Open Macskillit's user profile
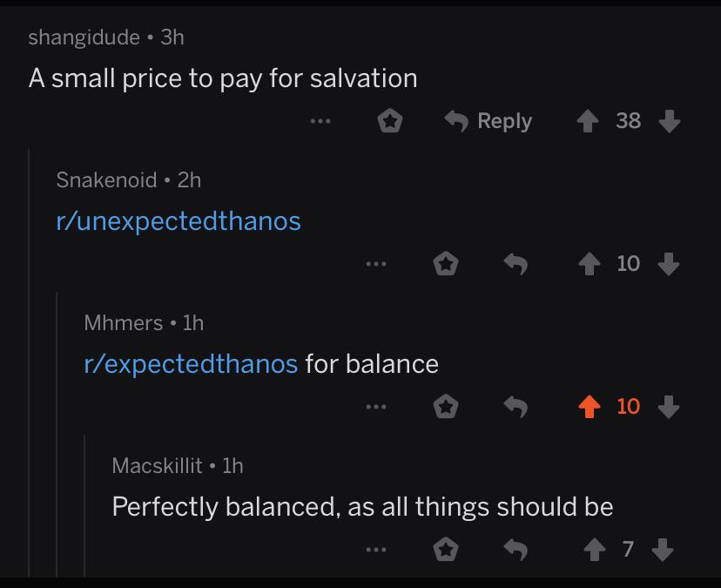This screenshot has width=721, height=588. [x=157, y=466]
